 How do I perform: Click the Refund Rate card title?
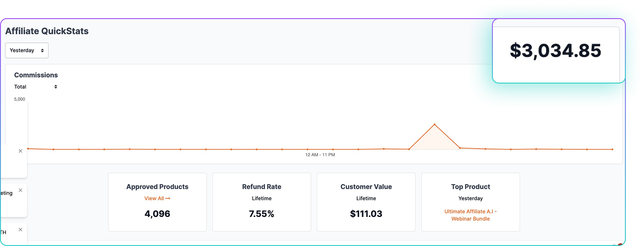pyautogui.click(x=261, y=187)
